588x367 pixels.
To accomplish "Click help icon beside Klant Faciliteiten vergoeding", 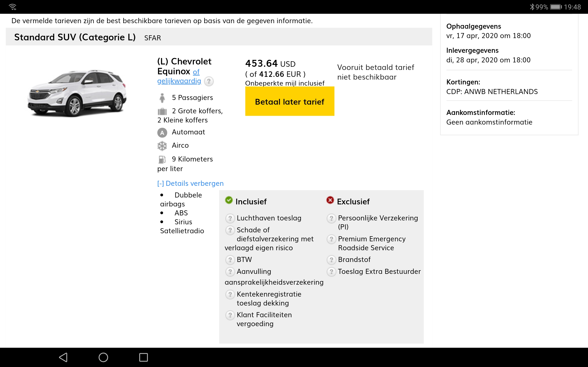I will 230,315.
